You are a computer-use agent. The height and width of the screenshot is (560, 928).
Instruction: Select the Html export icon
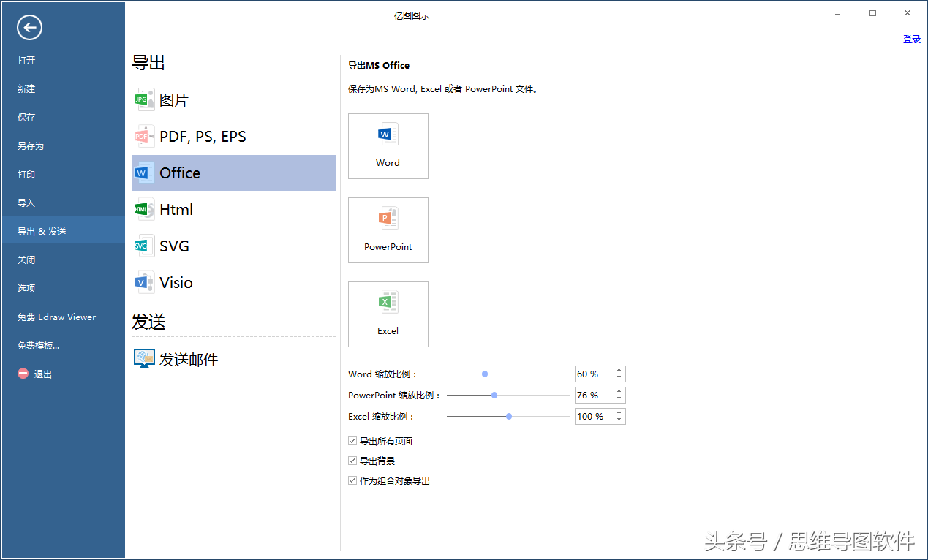coord(144,210)
